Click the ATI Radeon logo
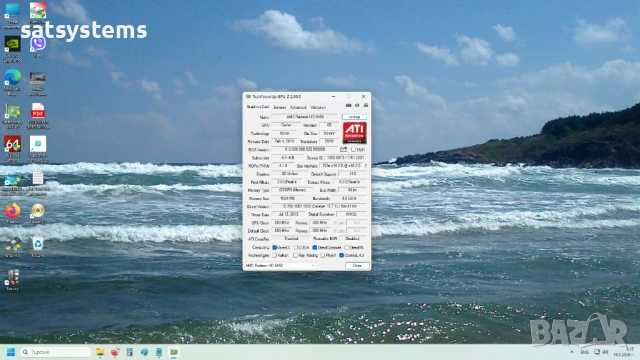This screenshot has width=640, height=360. (x=354, y=133)
